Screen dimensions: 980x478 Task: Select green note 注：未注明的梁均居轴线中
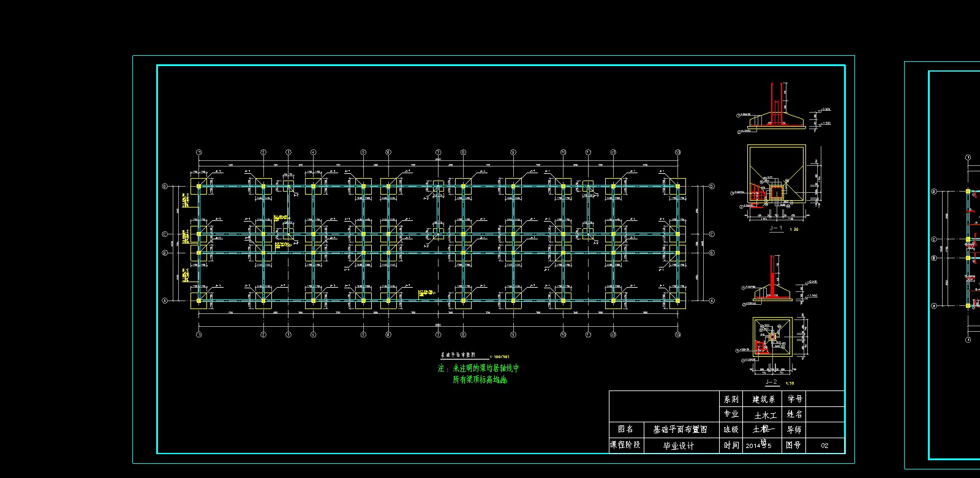478,368
